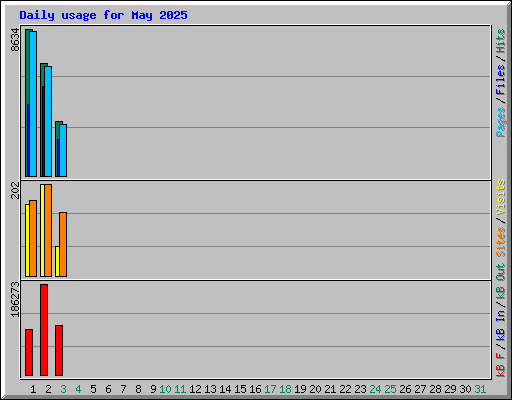Select day label 26 on the x-axis
Screen dimensions: 512x400
tap(405, 389)
